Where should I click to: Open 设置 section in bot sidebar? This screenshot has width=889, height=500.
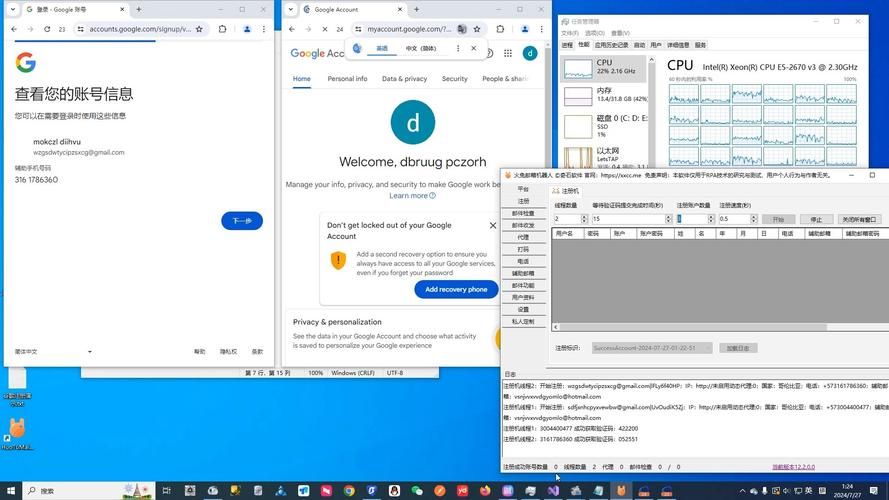coord(523,310)
